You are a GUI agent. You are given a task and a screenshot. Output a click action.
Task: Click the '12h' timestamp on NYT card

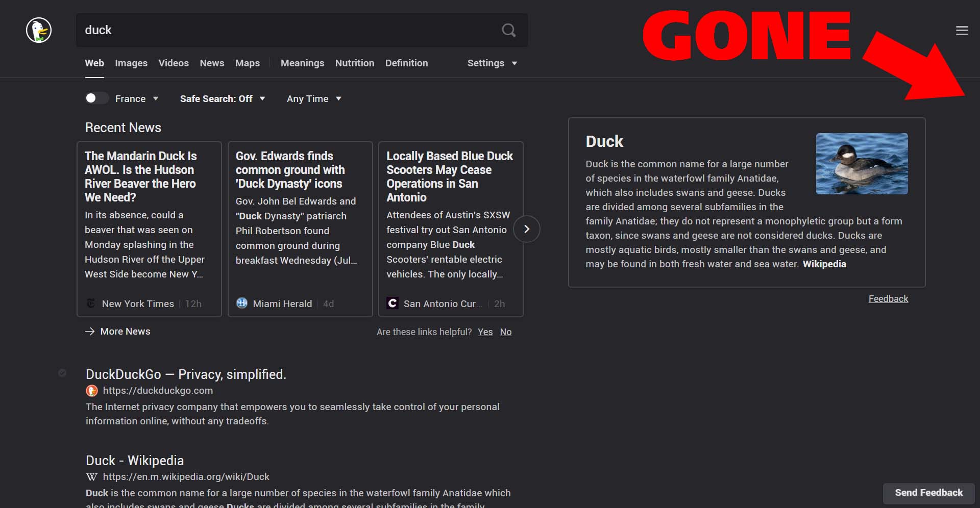[x=193, y=304]
